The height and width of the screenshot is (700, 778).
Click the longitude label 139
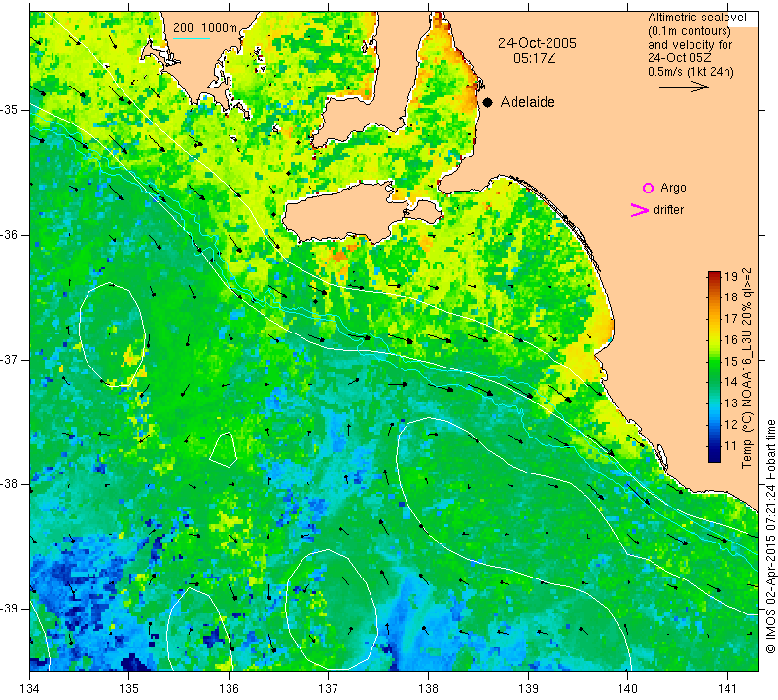coord(528,689)
